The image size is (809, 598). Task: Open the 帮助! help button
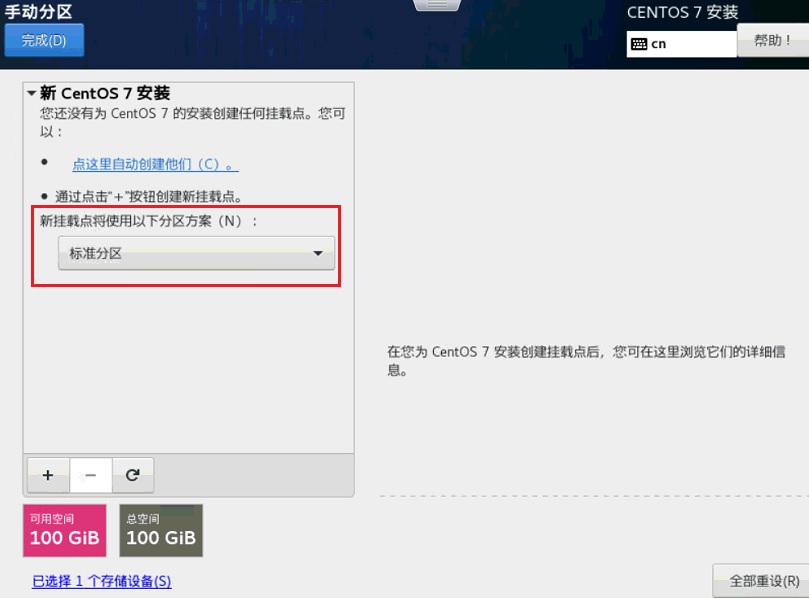772,40
